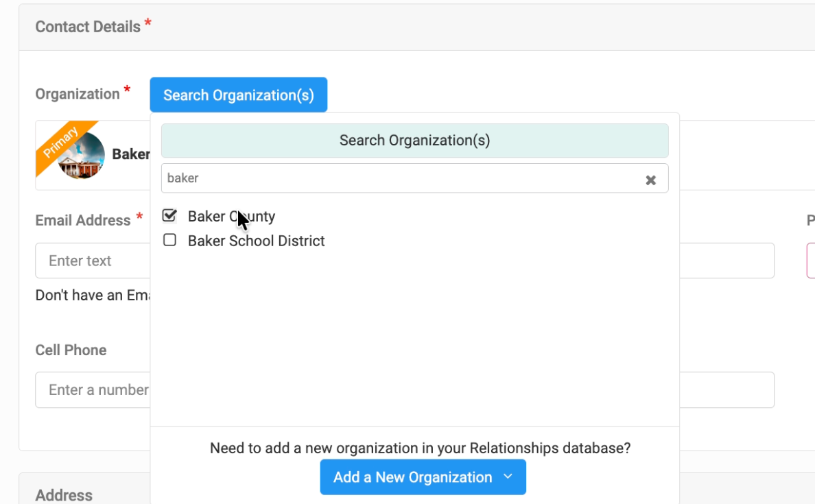Uncheck the Baker County checkbox
Viewport: 815px width, 504px height.
point(169,216)
